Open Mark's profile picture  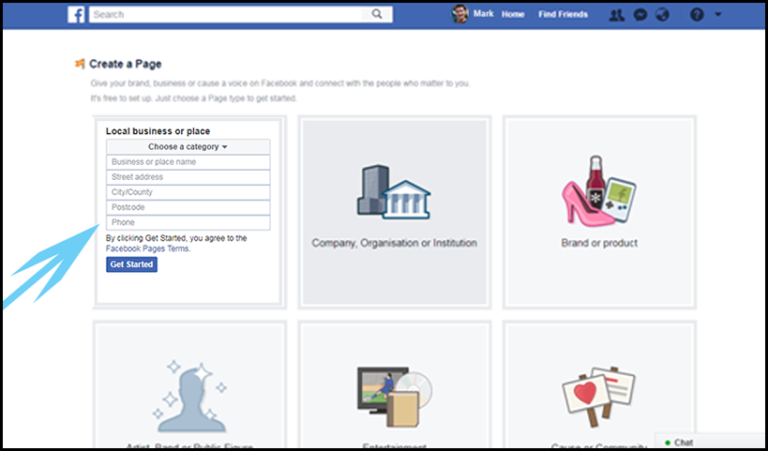pos(459,14)
